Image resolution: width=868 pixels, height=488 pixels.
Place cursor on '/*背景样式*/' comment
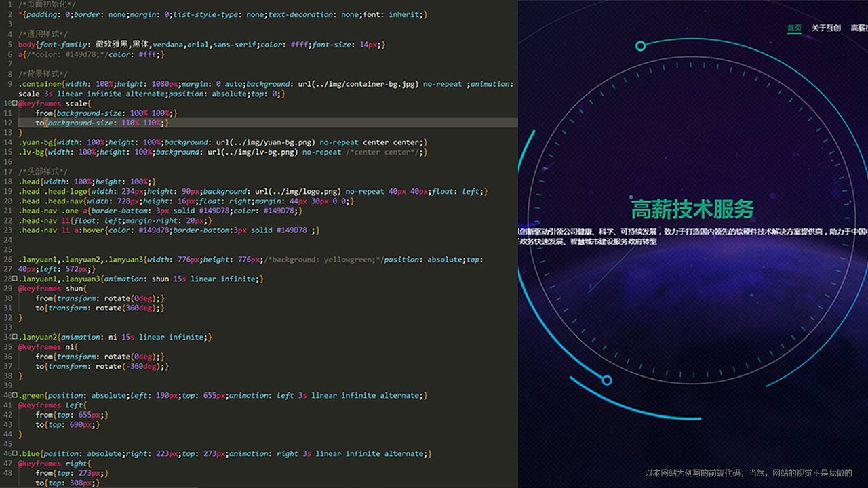click(x=43, y=74)
